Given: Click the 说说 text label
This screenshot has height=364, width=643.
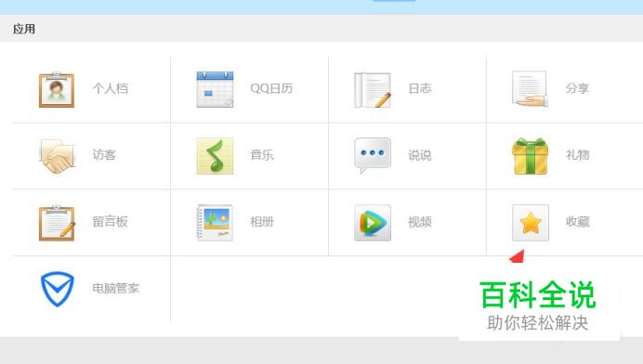Looking at the screenshot, I should 420,155.
